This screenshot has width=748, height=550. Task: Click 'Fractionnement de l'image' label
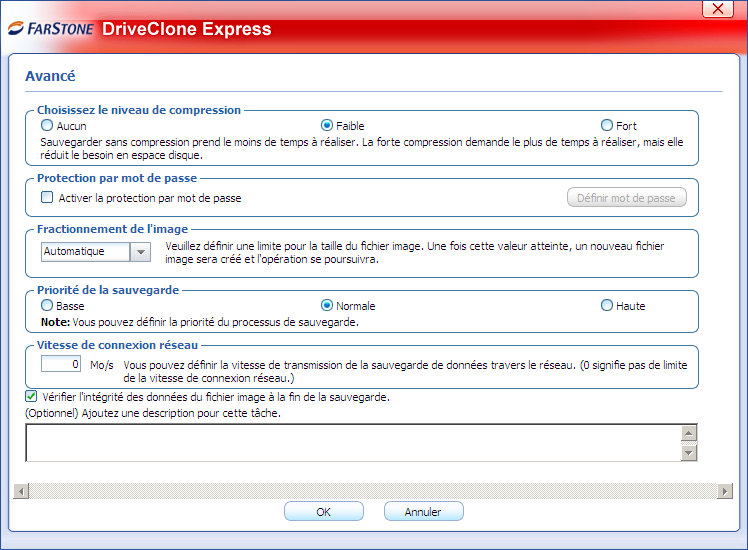point(113,229)
